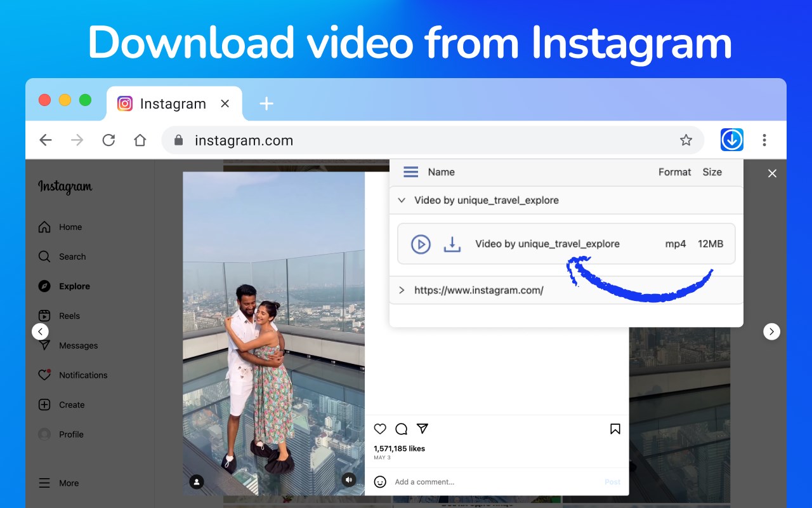This screenshot has width=812, height=508.
Task: Expand the https://www.instagram.com/ group
Action: (x=402, y=290)
